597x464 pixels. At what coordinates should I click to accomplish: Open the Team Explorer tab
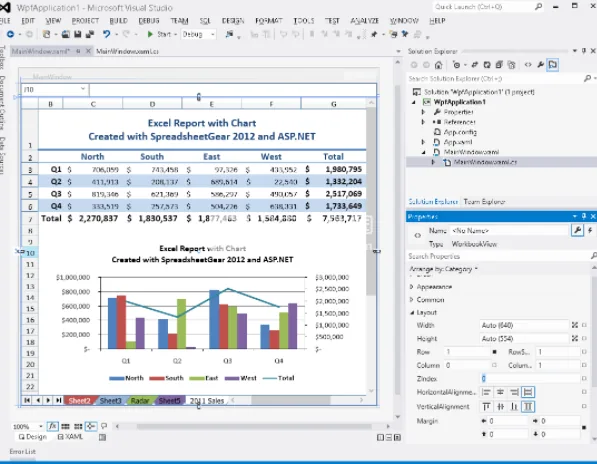pos(484,202)
